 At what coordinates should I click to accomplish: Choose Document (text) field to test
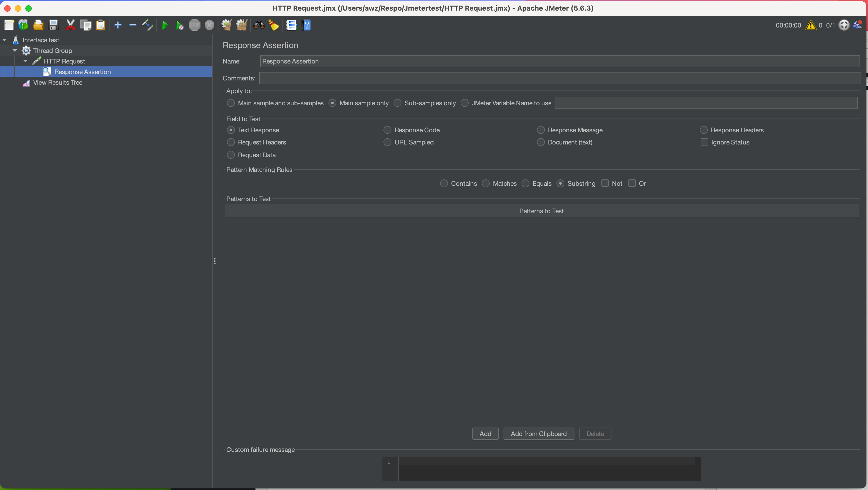(541, 142)
